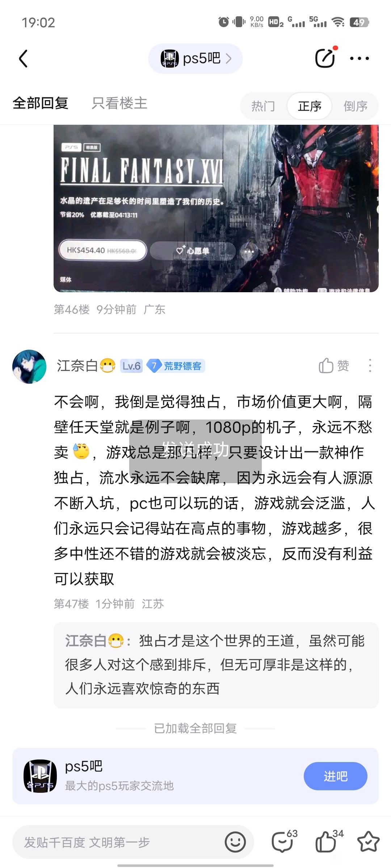
Task: Select 倒序 sort option
Action: 356,106
